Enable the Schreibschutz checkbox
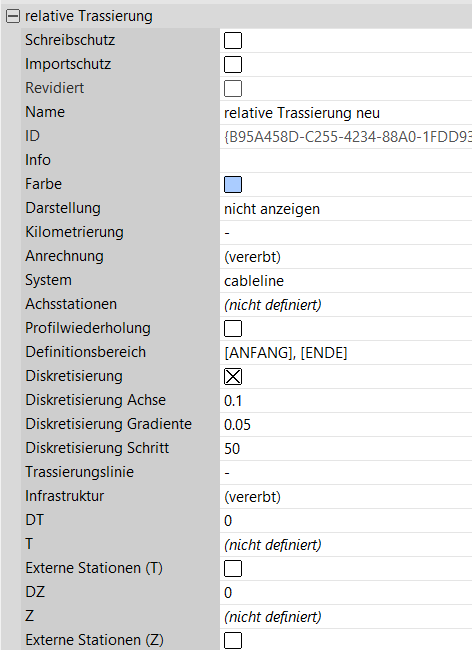Viewport: 472px width, 650px height. coord(233,41)
